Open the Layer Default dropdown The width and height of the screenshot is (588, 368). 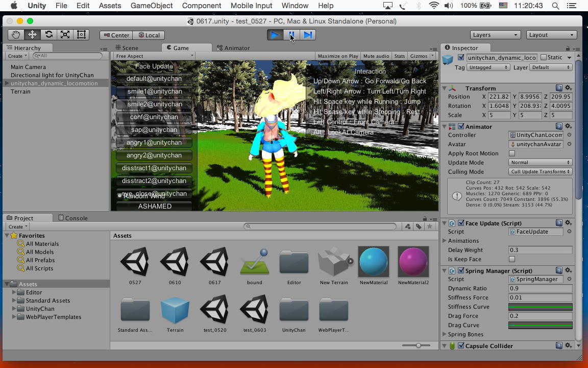click(551, 67)
